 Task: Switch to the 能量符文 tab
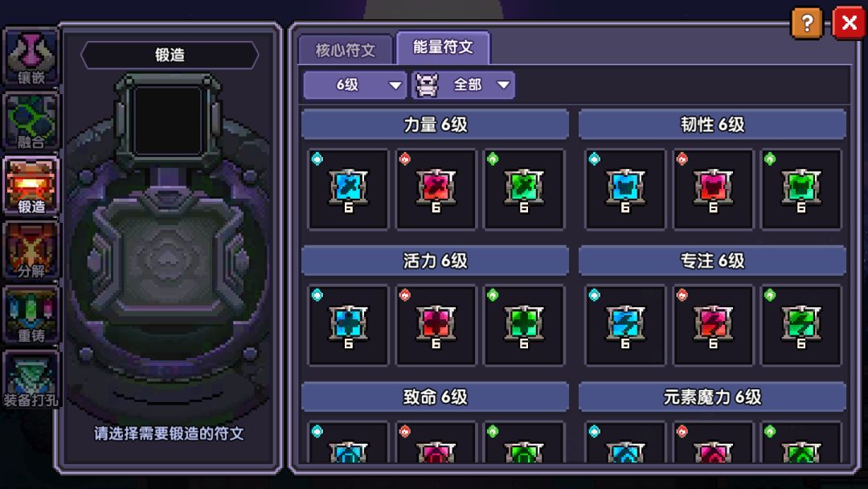(443, 47)
